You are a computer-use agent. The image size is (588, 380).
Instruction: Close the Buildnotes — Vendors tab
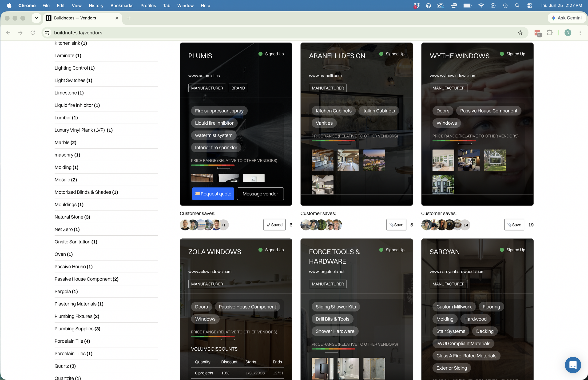[117, 18]
